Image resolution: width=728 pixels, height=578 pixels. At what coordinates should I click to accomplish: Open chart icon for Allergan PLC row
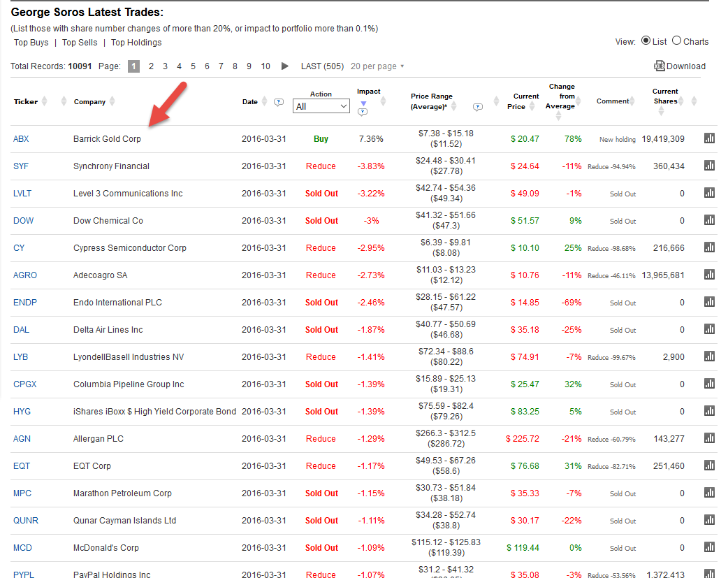pos(709,438)
